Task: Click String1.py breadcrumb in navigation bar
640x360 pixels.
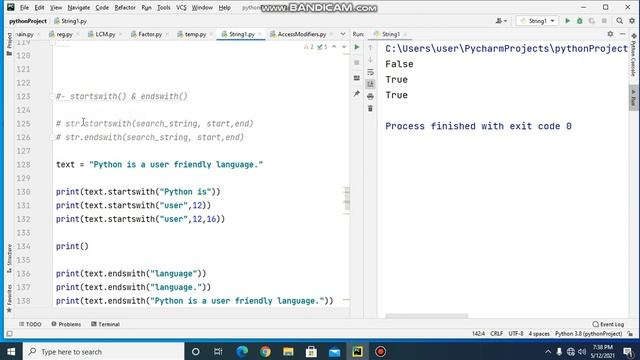Action: coord(70,21)
